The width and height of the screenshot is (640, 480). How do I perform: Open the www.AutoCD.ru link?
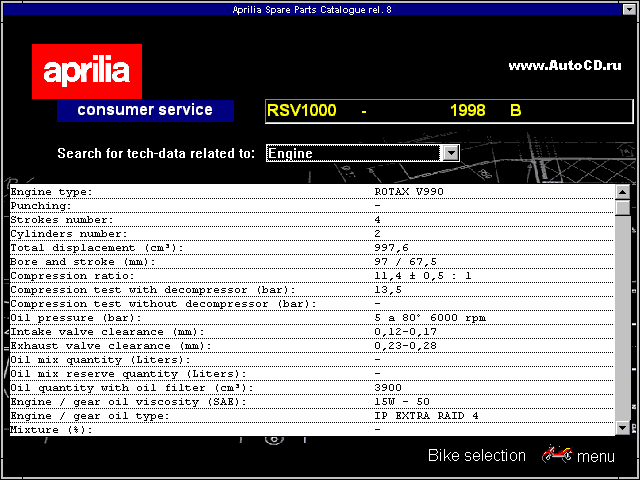(x=565, y=66)
